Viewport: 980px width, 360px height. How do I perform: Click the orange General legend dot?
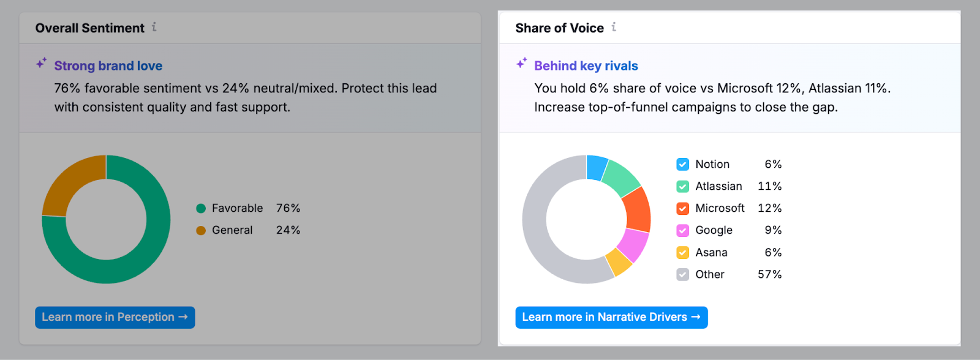pos(201,231)
